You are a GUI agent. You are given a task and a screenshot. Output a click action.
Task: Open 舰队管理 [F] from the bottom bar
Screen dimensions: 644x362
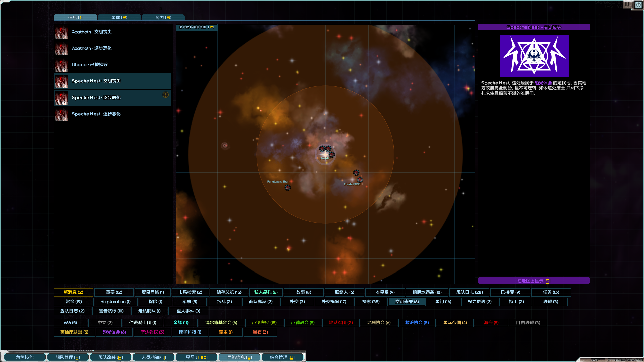click(68, 357)
